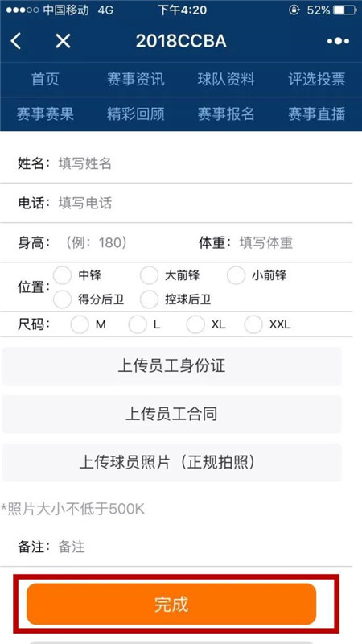Close the page with X icon

tap(63, 41)
